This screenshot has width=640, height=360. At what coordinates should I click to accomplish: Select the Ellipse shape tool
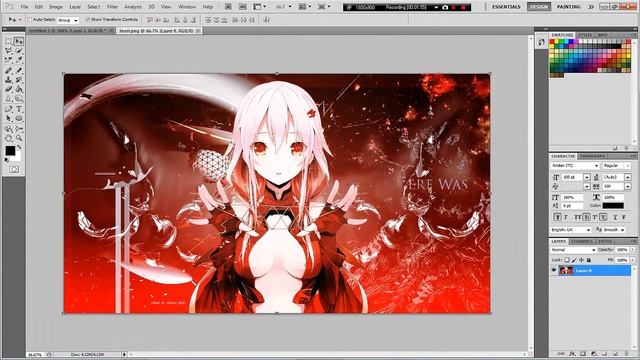tap(19, 118)
